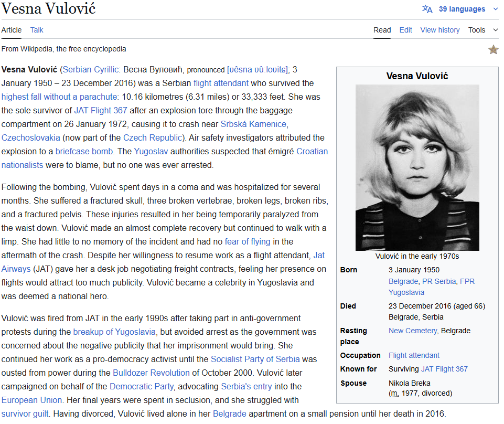Open the Edit tab
The image size is (504, 424).
pos(405,30)
